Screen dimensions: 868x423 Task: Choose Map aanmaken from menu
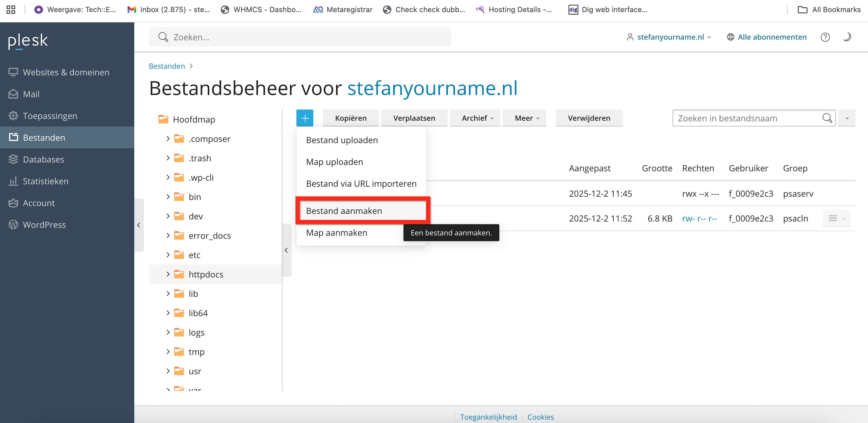pyautogui.click(x=336, y=233)
